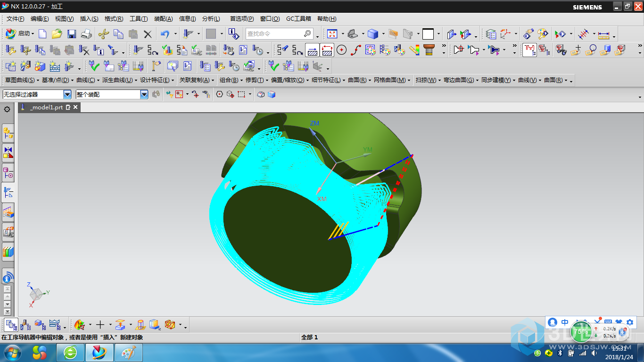
Task: Open the GC工具箱 menu
Action: pyautogui.click(x=298, y=19)
